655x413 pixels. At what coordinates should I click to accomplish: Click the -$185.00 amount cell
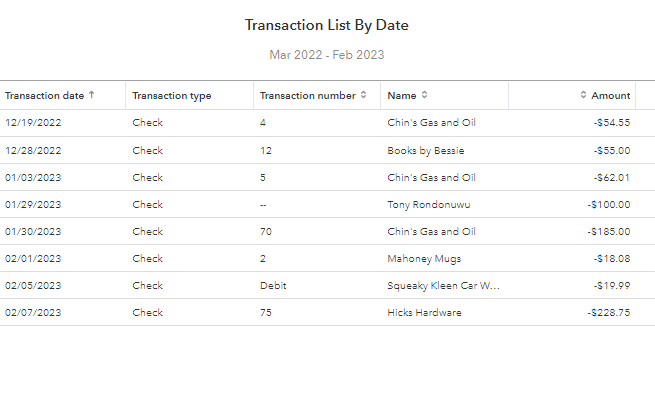coord(609,232)
